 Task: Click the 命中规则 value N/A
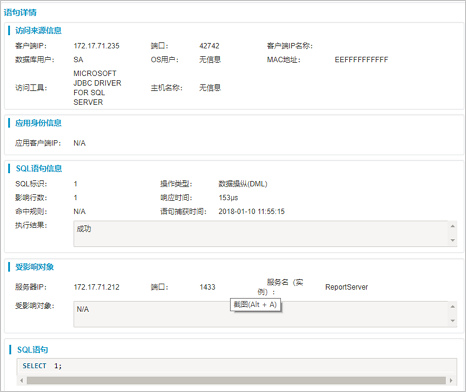click(79, 211)
